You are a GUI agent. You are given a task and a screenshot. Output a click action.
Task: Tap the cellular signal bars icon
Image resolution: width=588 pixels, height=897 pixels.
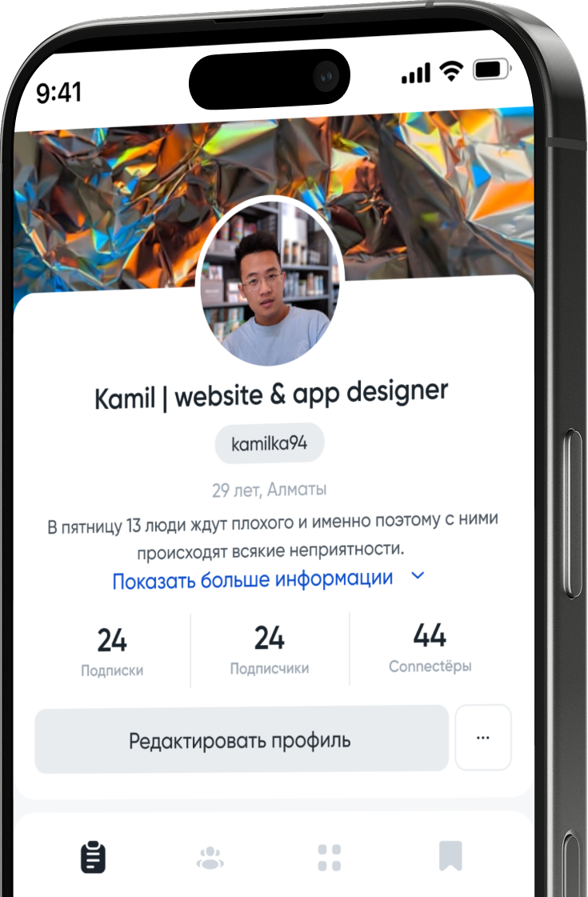[x=416, y=74]
